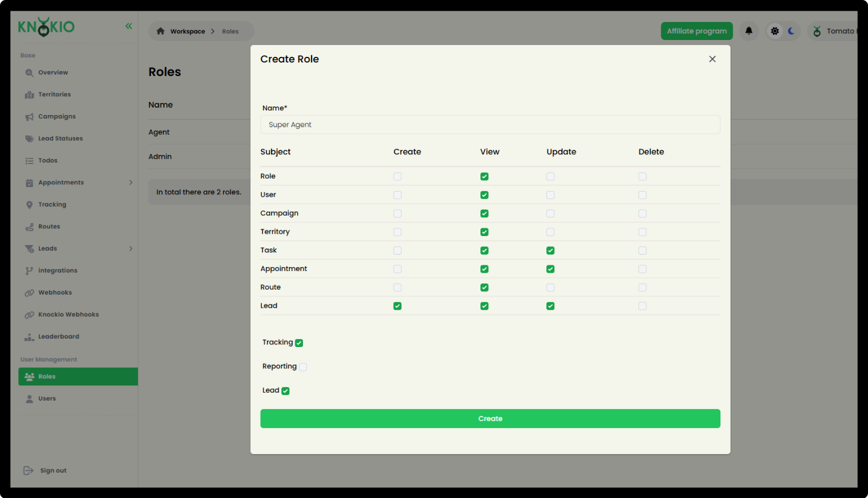868x498 pixels.
Task: Uncheck Create permission for Lead
Action: coord(398,306)
